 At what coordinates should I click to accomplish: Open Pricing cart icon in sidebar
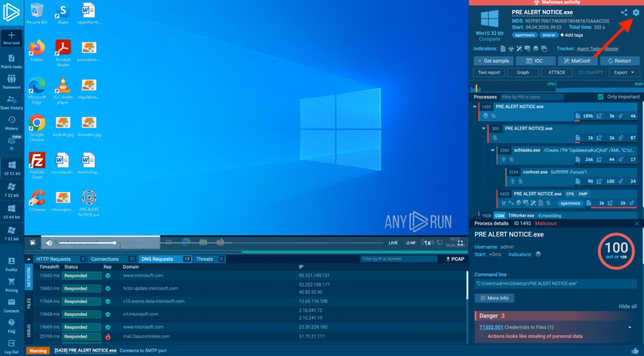[x=11, y=283]
